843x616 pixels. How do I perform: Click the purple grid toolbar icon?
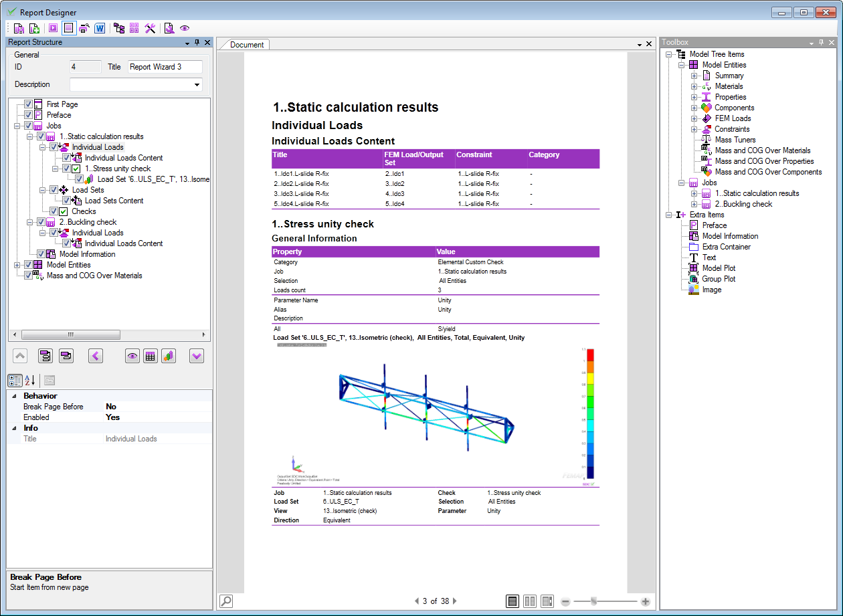[x=134, y=28]
